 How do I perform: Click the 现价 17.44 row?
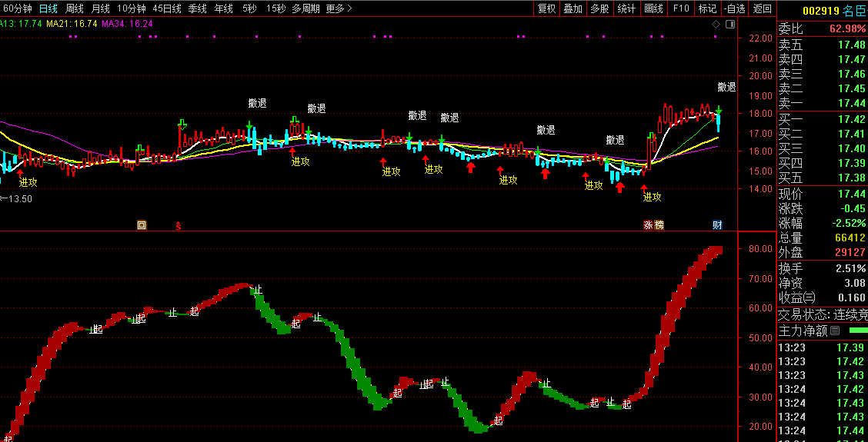tap(823, 194)
